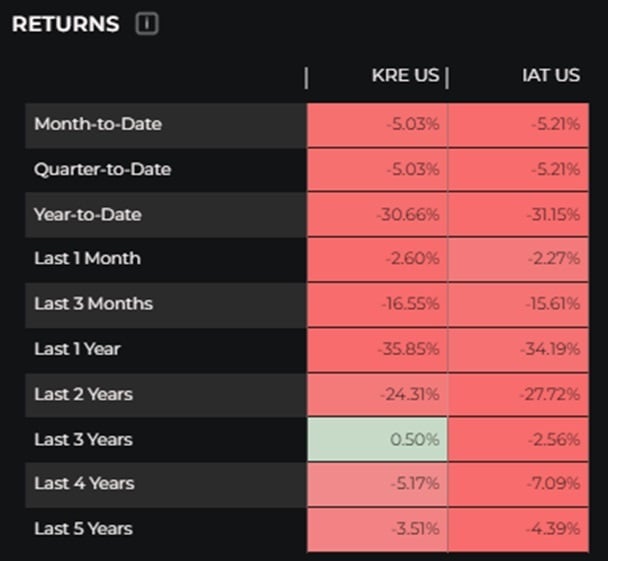
Task: Click the Month-to-Date row label
Action: click(x=98, y=124)
